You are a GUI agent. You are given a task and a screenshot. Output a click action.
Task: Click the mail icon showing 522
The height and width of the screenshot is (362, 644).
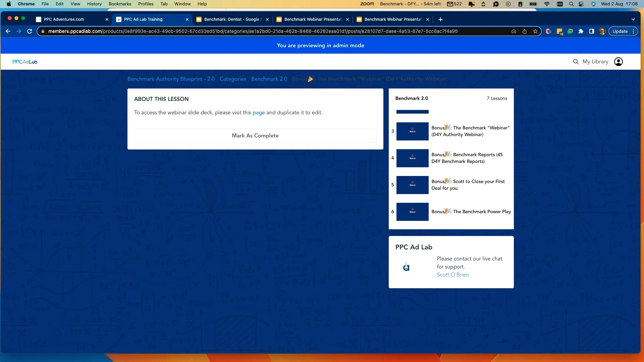pos(454,4)
